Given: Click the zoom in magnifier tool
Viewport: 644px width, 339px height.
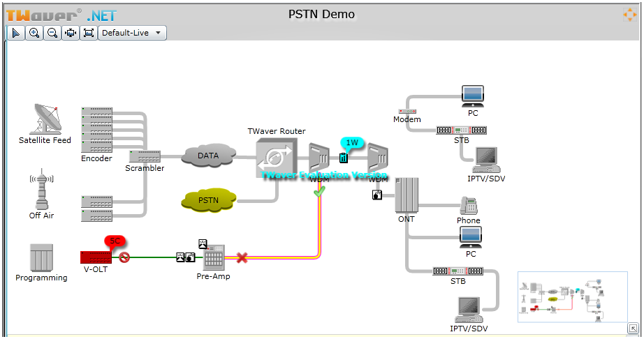Looking at the screenshot, I should [x=34, y=33].
